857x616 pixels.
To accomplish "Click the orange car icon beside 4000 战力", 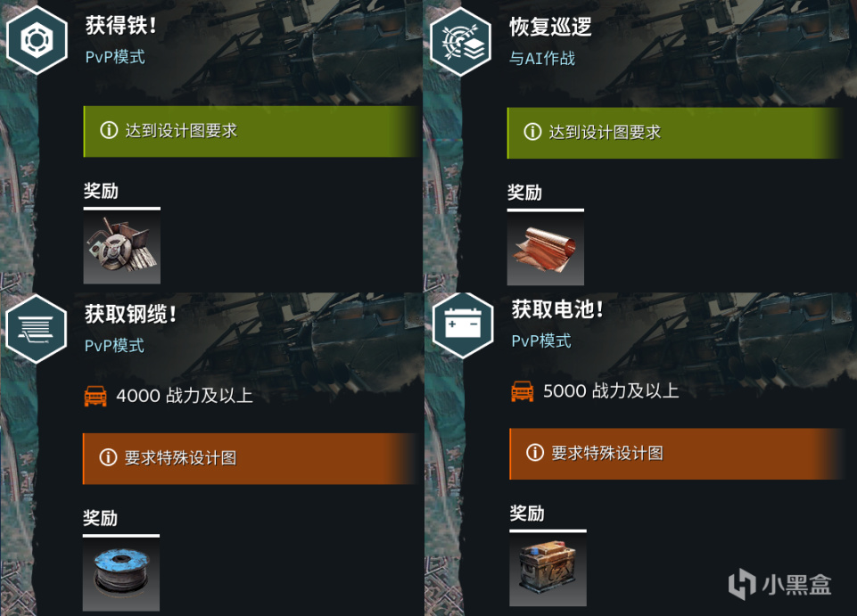I will (95, 396).
